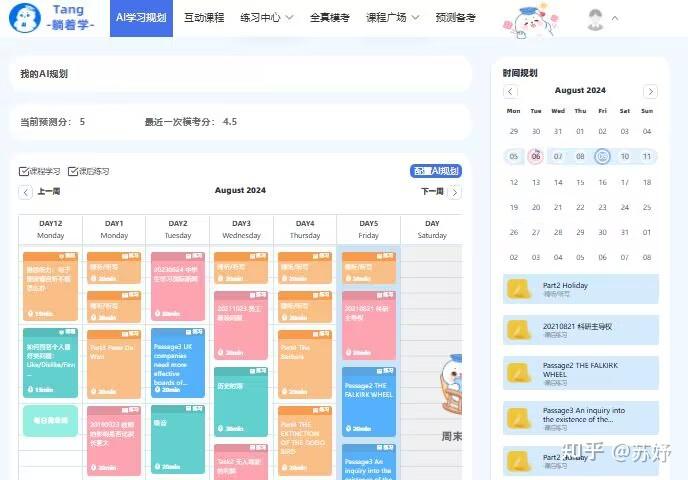Click the 时间规划 panel title
The height and width of the screenshot is (480, 688).
click(x=520, y=73)
